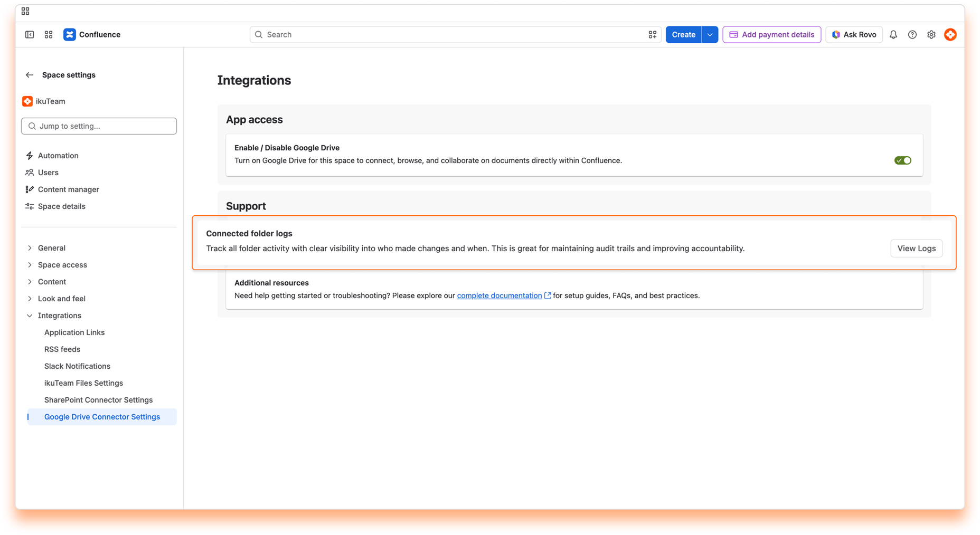The width and height of the screenshot is (980, 535).
Task: Click the View Logs button
Action: click(916, 249)
